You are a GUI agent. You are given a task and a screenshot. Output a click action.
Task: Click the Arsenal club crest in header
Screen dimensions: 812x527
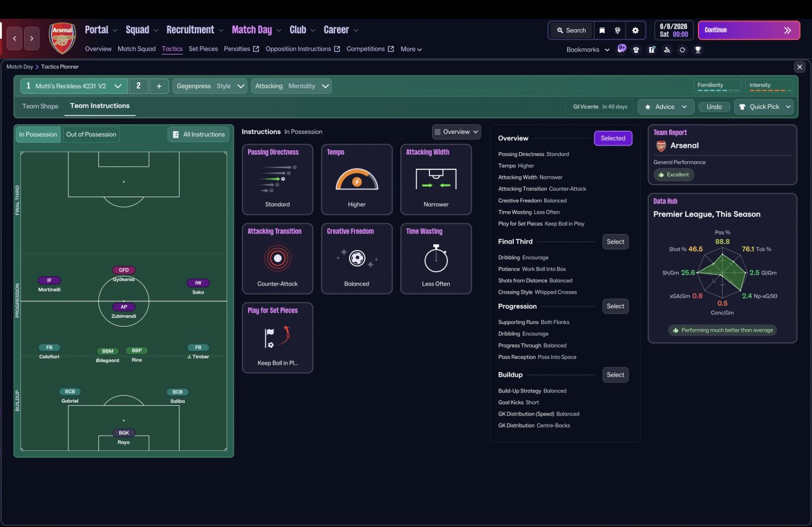pos(62,38)
